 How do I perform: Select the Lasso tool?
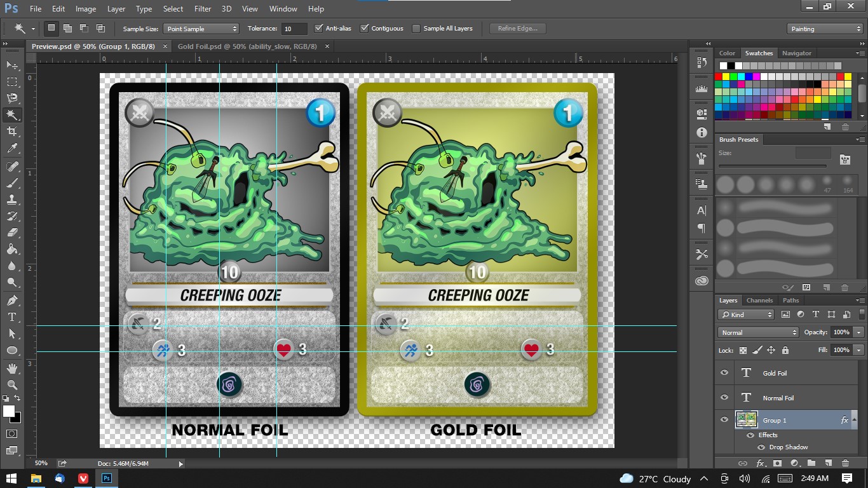click(12, 98)
